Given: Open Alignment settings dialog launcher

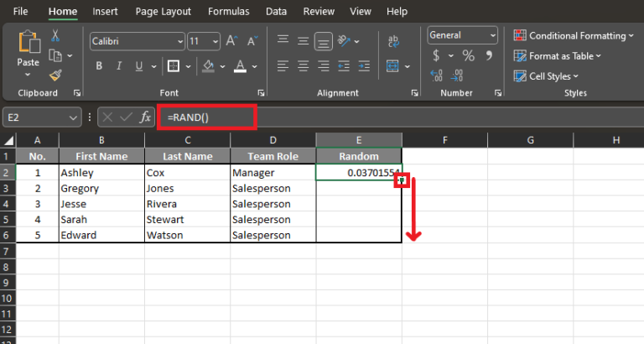Looking at the screenshot, I should point(415,93).
